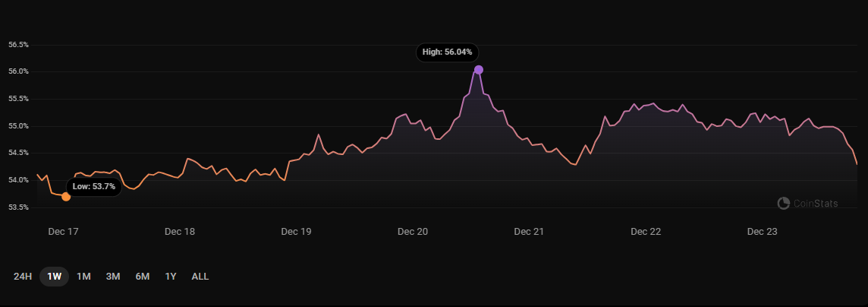Click the Dec 18 axis label
This screenshot has height=307, width=868.
pyautogui.click(x=180, y=232)
